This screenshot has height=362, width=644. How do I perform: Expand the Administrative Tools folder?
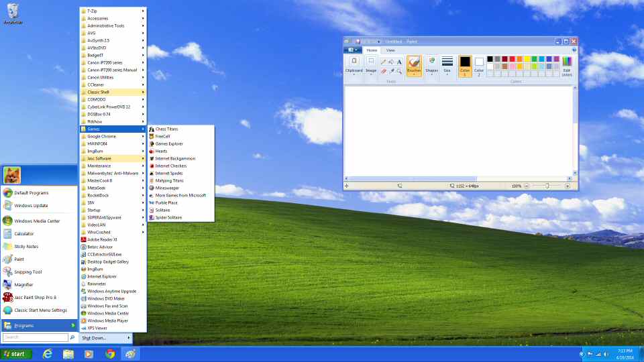(x=113, y=26)
